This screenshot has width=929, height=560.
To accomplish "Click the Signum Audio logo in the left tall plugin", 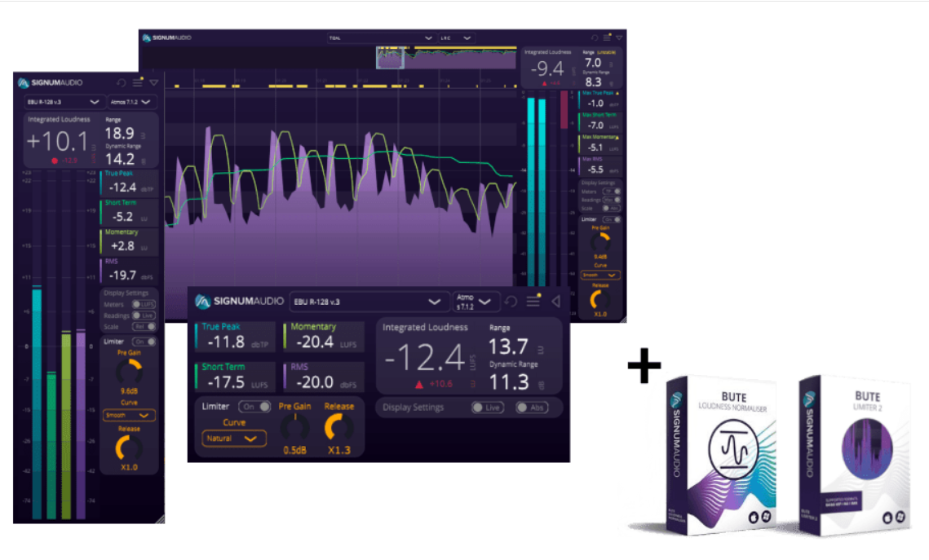I will click(50, 83).
